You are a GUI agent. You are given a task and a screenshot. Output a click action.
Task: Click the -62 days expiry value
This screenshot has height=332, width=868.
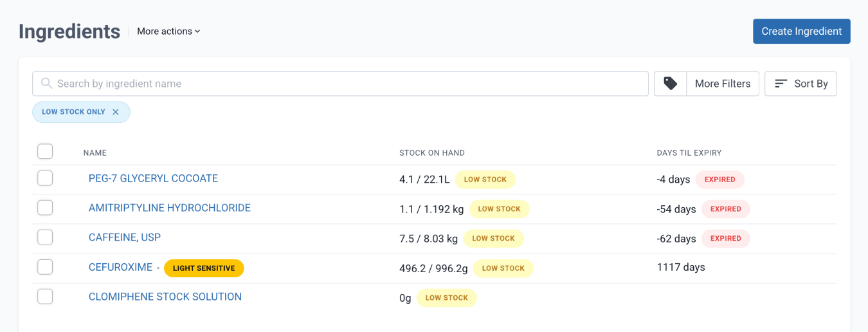(676, 239)
